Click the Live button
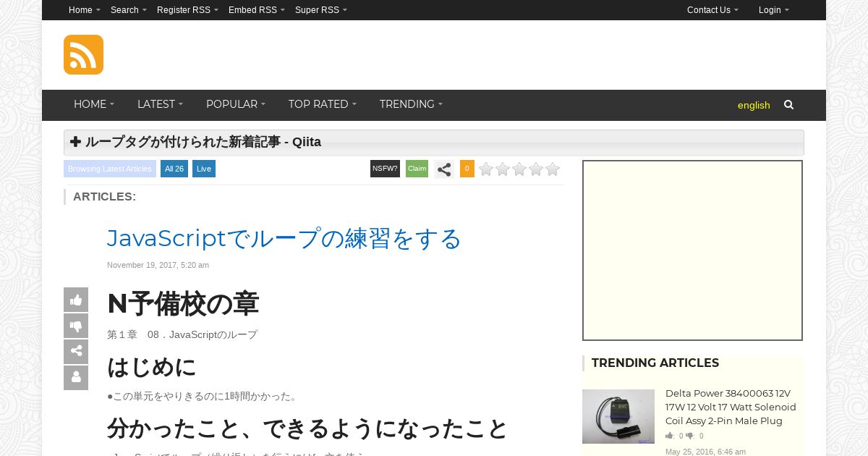Image resolution: width=868 pixels, height=456 pixels. click(x=204, y=169)
